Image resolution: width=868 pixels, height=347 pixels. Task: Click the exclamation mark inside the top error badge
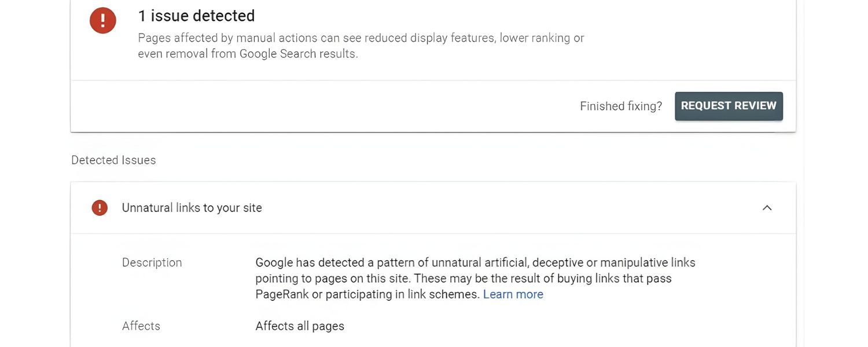(x=102, y=20)
